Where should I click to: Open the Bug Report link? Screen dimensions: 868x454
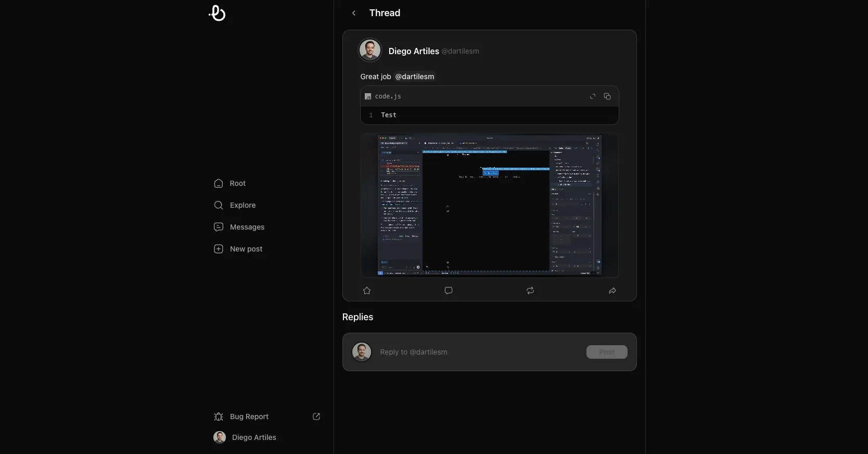click(249, 417)
